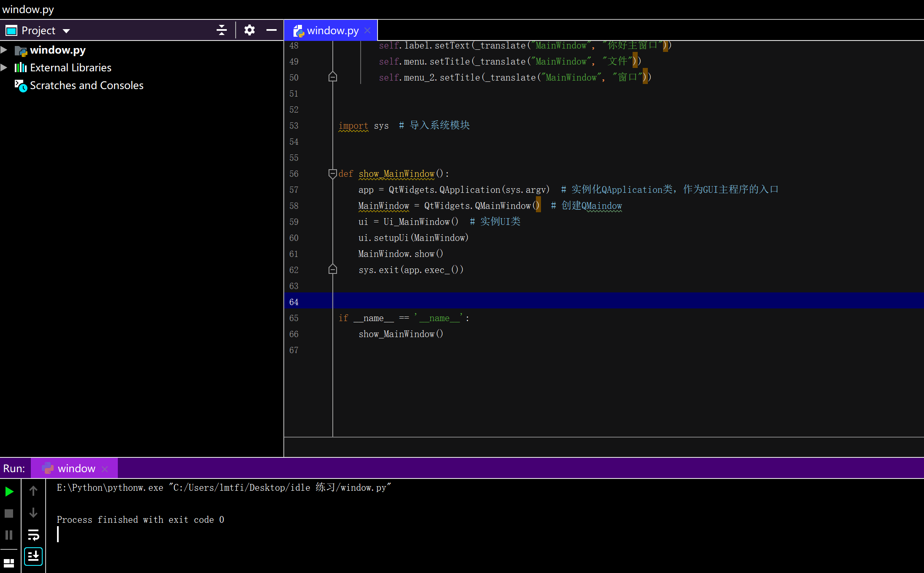
Task: Expand the External Libraries tree item
Action: [5, 68]
